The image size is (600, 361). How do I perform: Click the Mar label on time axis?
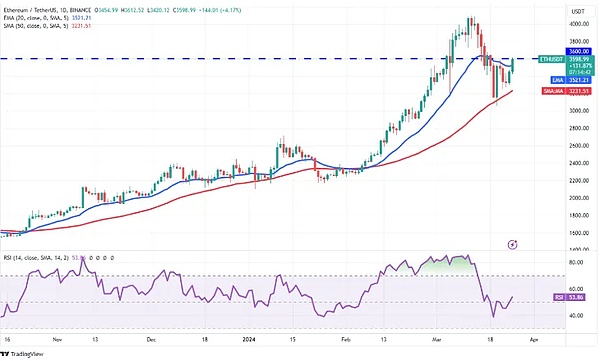point(436,340)
